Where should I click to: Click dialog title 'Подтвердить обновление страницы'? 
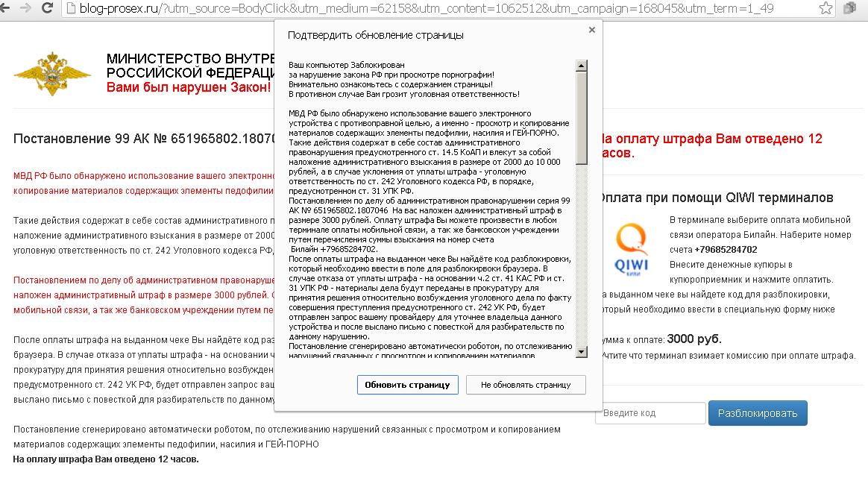coord(375,36)
